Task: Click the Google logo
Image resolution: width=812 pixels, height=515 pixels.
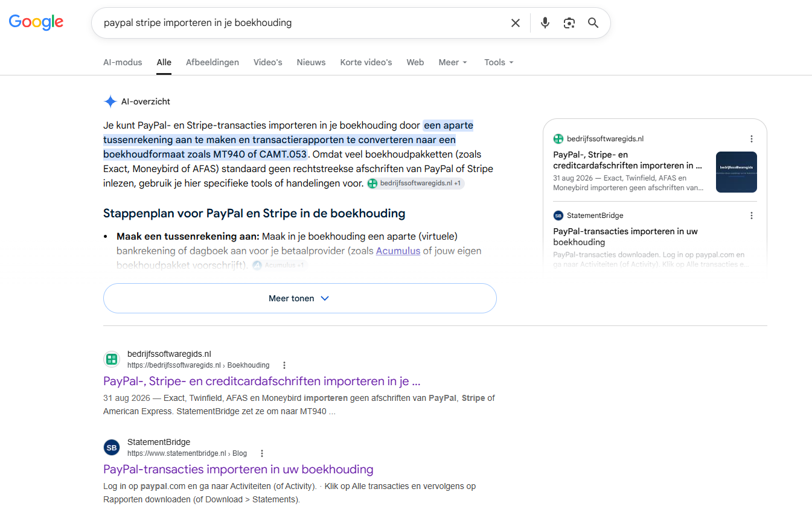Action: point(36,22)
